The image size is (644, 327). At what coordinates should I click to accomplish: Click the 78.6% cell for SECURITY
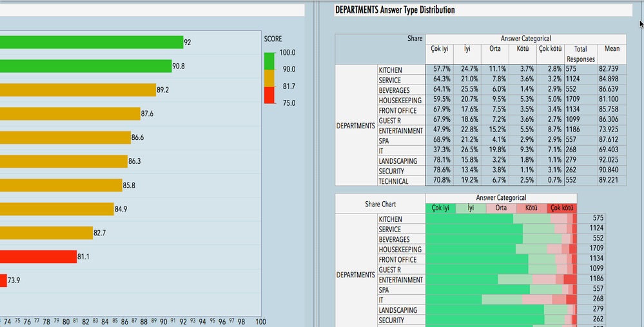(440, 170)
